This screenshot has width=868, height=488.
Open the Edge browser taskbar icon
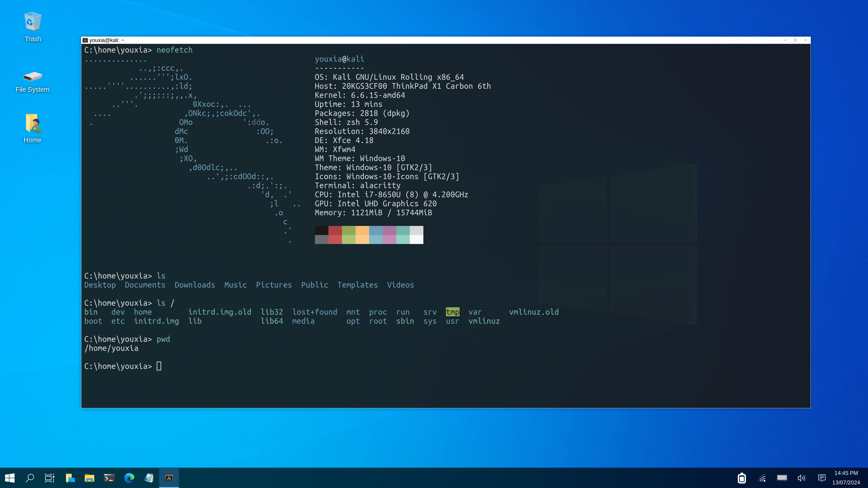(x=129, y=478)
